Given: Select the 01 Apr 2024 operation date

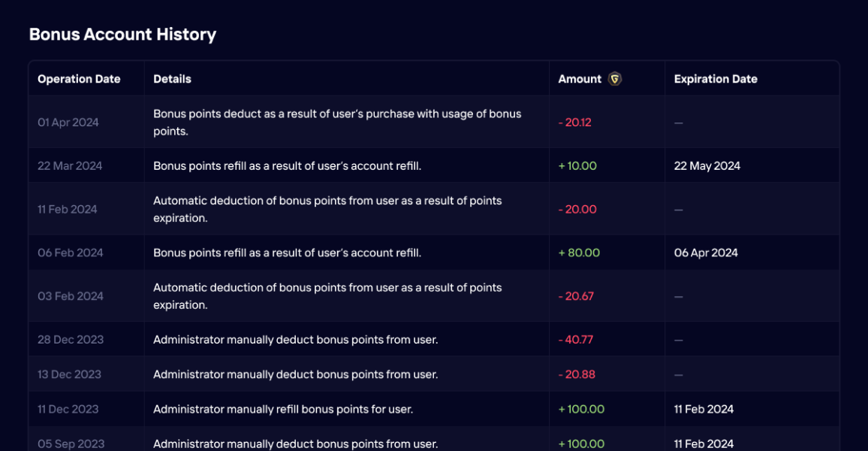Looking at the screenshot, I should pyautogui.click(x=68, y=123).
